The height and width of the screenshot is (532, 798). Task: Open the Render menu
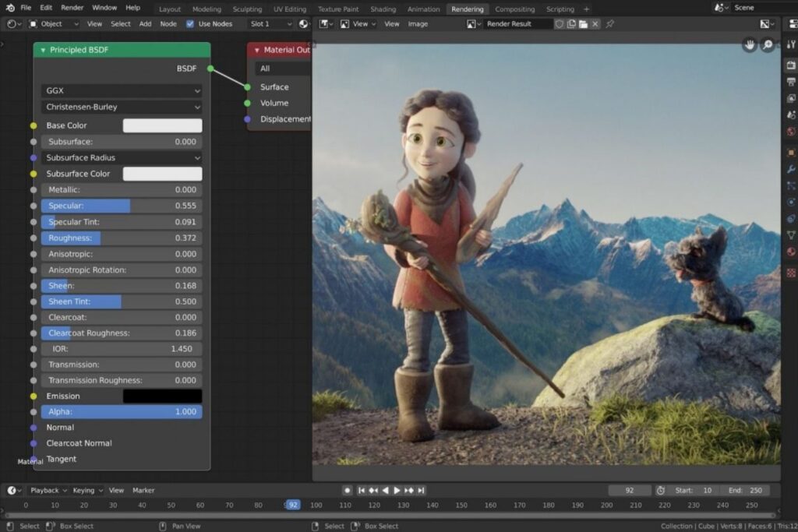pyautogui.click(x=72, y=8)
